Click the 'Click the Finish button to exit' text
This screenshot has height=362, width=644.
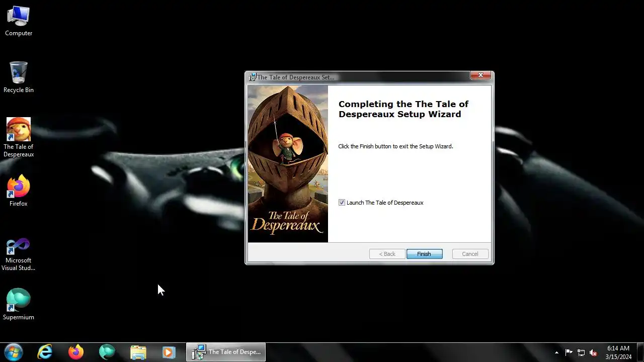pos(395,146)
